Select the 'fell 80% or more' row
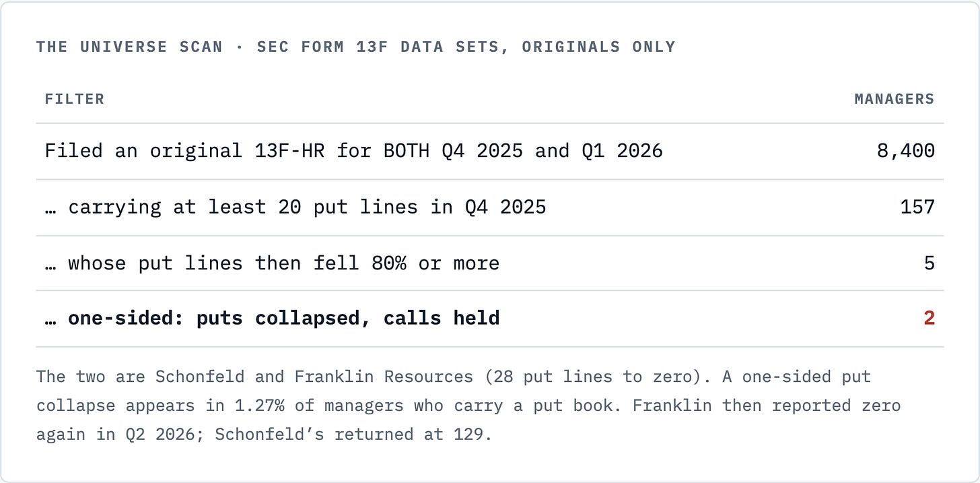The height and width of the screenshot is (483, 980). pos(490,263)
